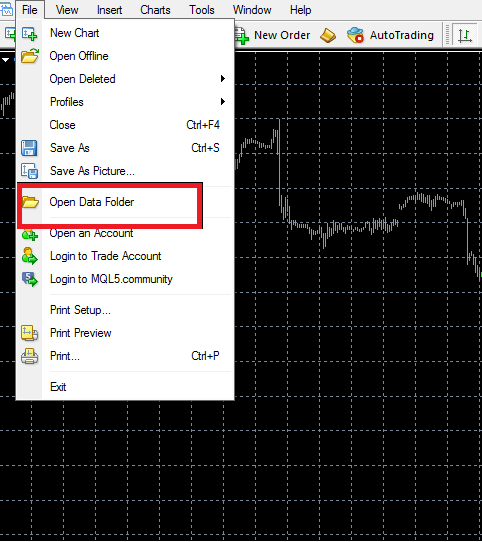
Task: Toggle the bar chart type toolbar button
Action: pos(464,35)
